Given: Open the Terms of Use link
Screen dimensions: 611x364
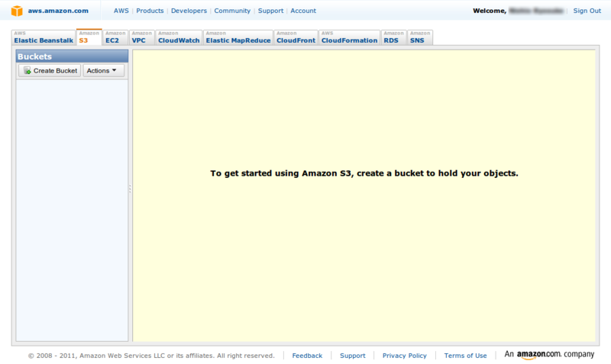Looking at the screenshot, I should pyautogui.click(x=465, y=356).
